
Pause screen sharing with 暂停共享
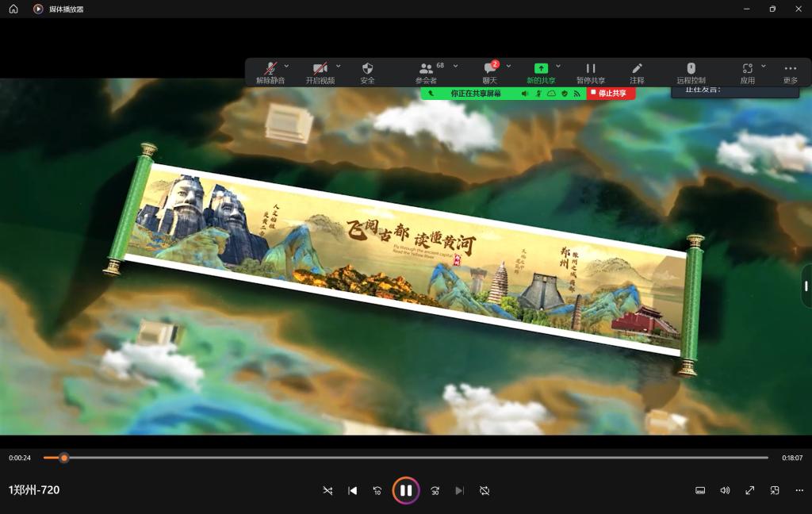590,71
